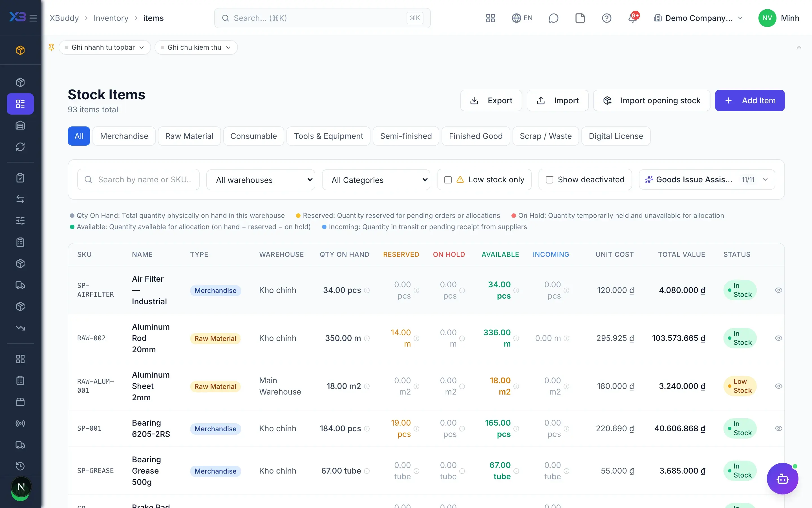812x508 pixels.
Task: Focus the global Search bar
Action: 322,18
